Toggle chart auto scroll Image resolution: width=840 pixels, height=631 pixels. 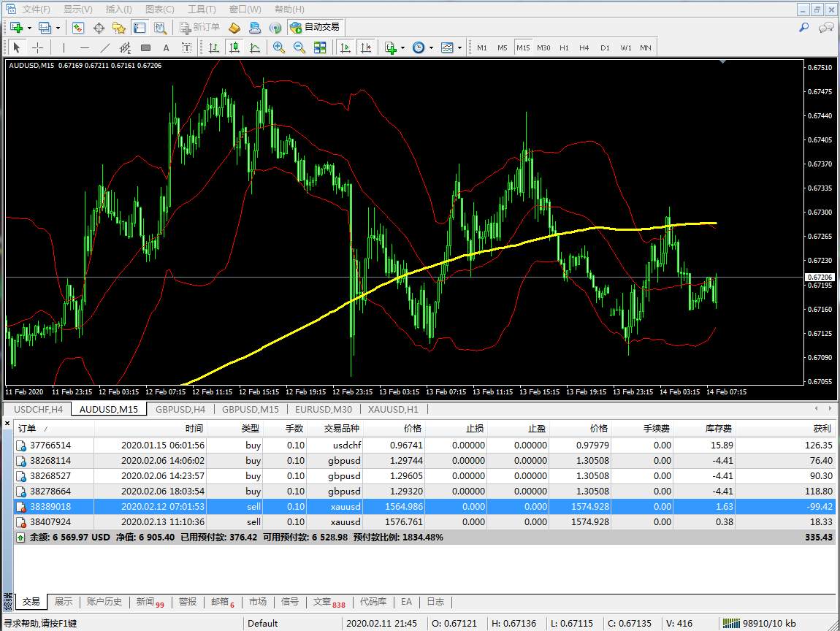pos(345,47)
